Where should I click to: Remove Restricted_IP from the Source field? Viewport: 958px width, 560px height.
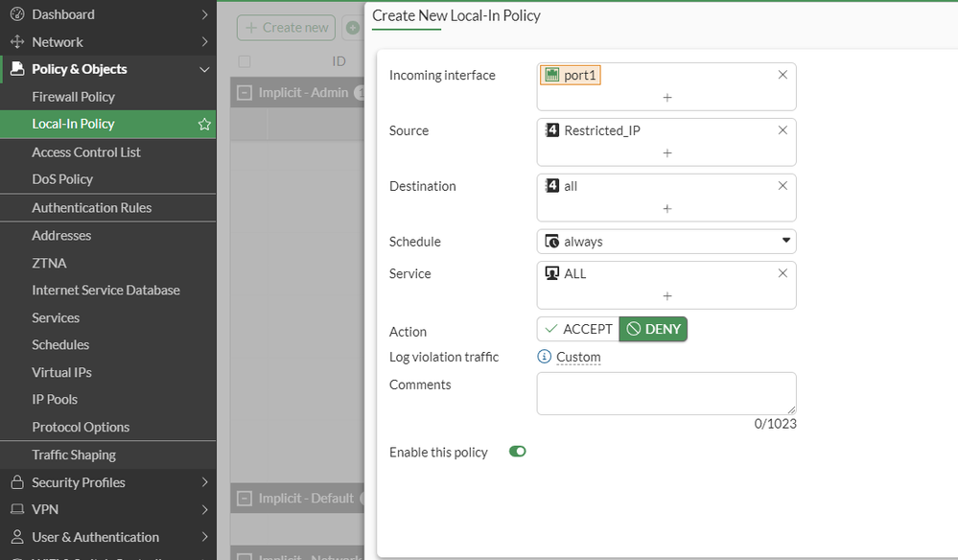pos(783,130)
